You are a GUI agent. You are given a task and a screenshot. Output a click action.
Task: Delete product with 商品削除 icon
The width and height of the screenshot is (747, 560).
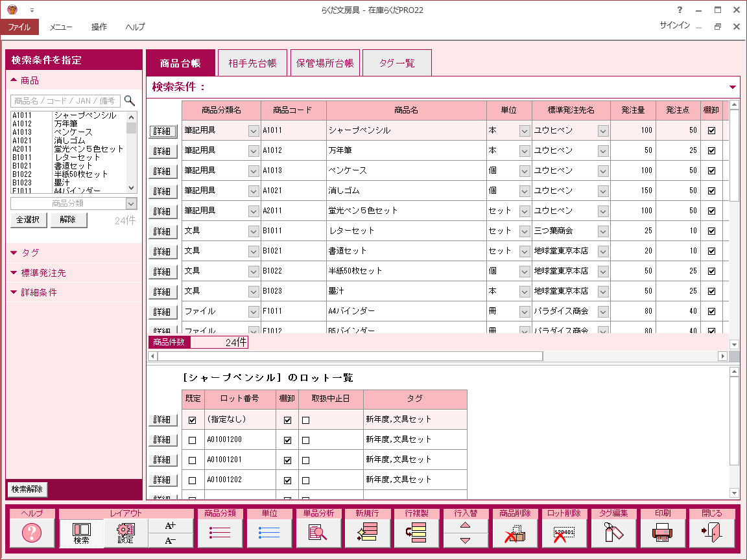point(515,532)
